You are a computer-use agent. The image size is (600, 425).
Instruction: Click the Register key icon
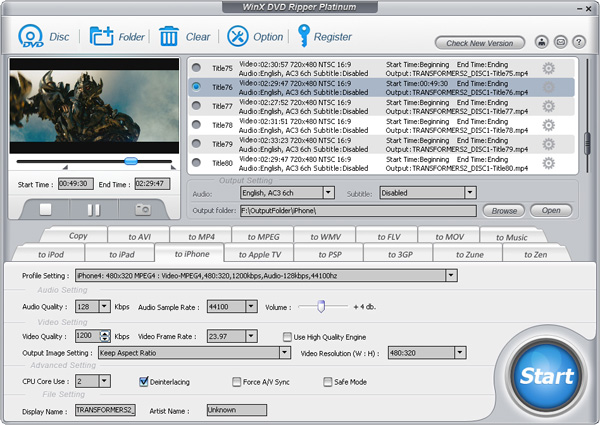pos(304,36)
